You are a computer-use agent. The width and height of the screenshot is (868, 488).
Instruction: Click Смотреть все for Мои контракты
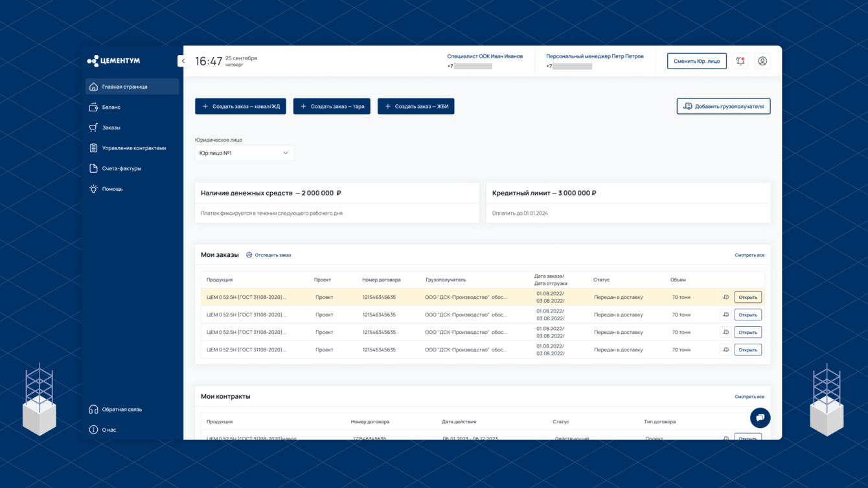[749, 397]
